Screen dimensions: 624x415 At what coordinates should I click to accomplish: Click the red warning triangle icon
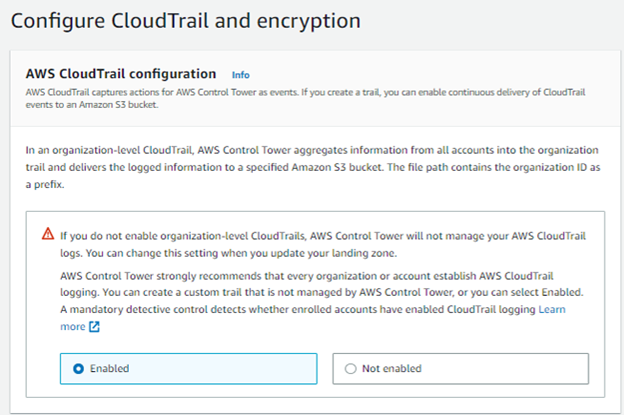[x=48, y=234]
